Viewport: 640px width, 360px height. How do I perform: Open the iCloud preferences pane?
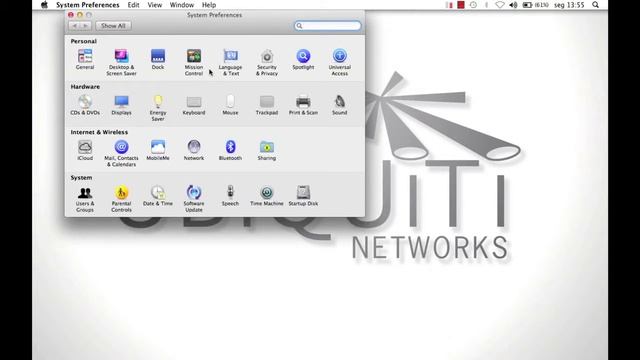tap(85, 150)
